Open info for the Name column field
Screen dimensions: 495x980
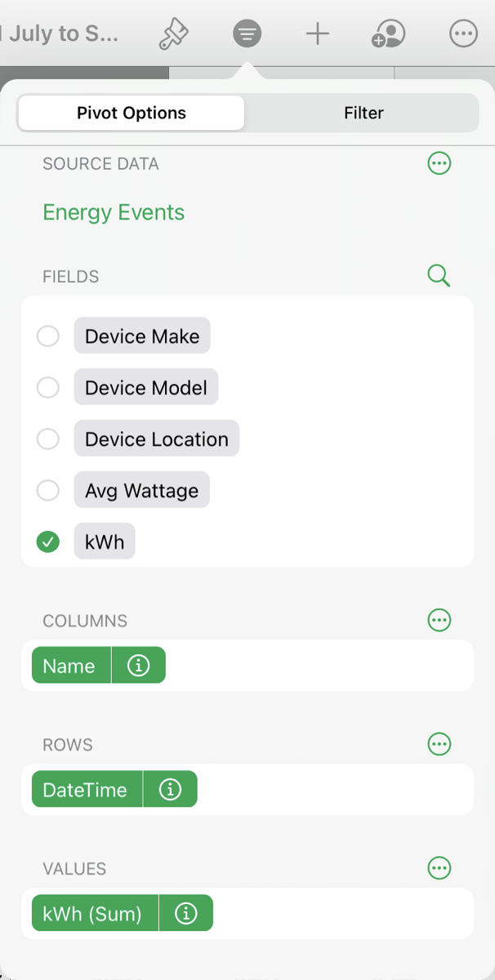point(139,666)
